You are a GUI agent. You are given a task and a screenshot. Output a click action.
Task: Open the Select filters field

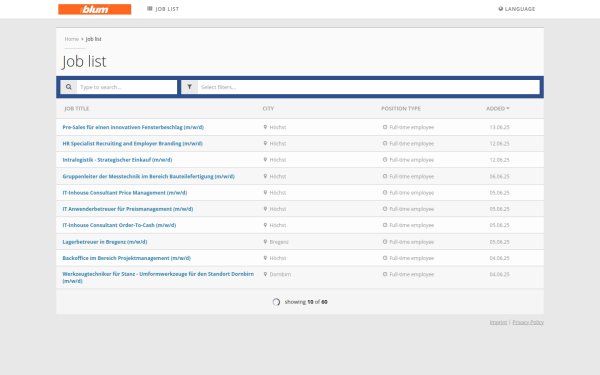tap(368, 87)
